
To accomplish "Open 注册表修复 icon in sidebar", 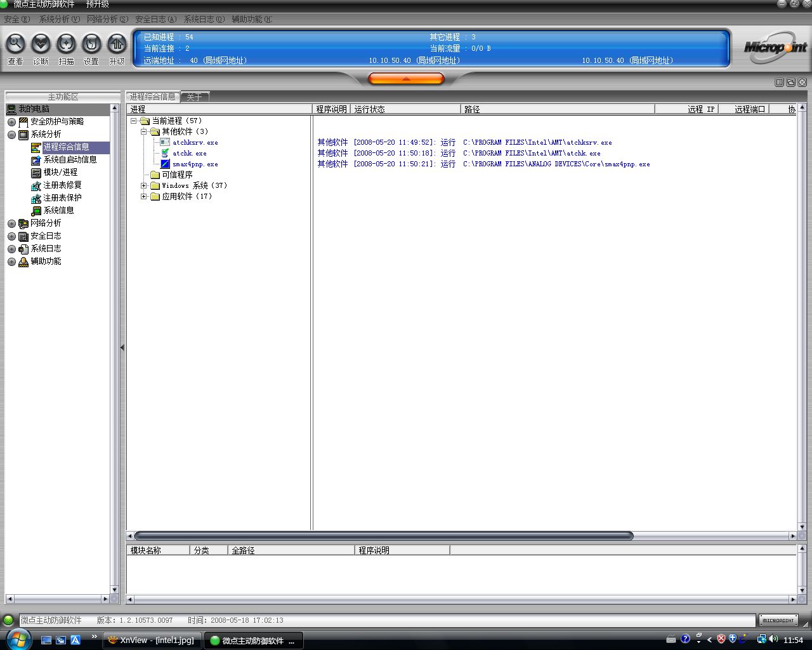I will click(x=36, y=185).
